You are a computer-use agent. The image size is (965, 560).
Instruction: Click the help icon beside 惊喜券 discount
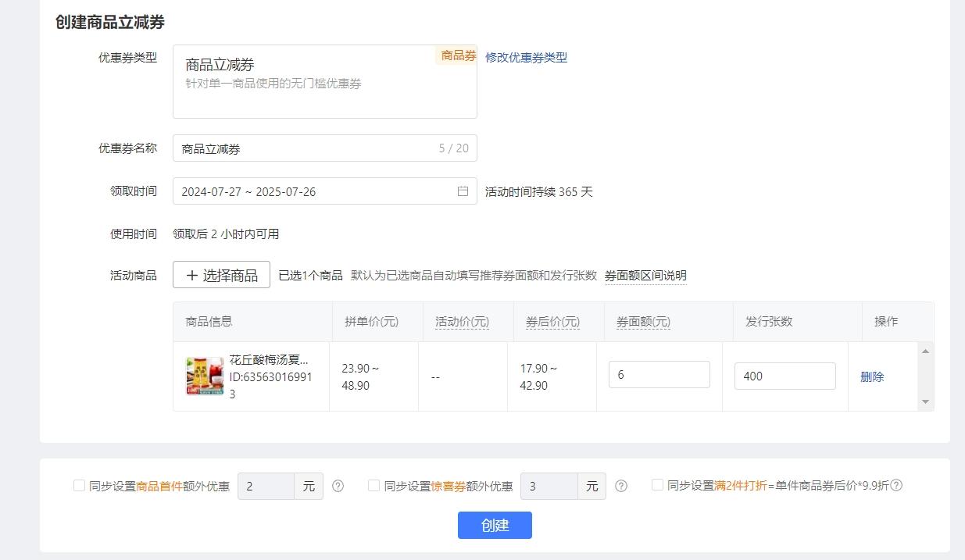coord(621,486)
